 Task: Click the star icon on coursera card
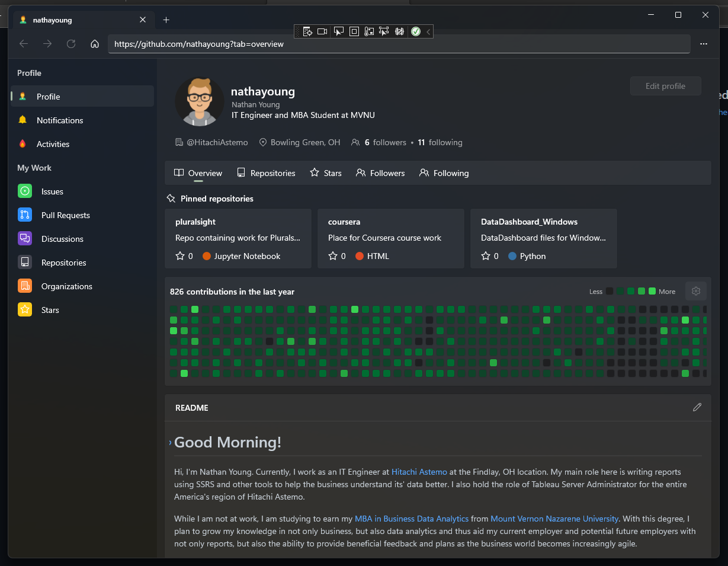click(333, 256)
